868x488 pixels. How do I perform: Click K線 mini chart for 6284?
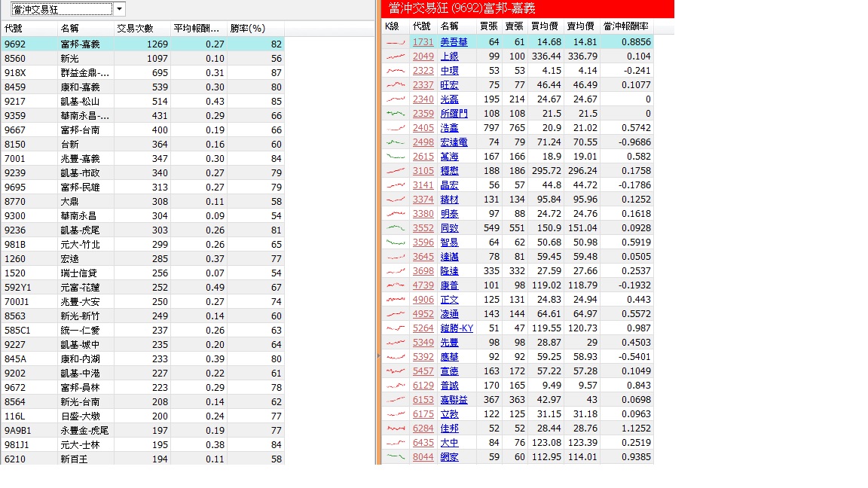396,429
